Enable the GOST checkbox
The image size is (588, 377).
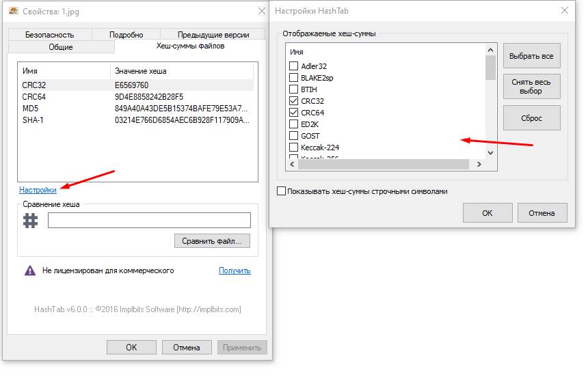point(293,136)
